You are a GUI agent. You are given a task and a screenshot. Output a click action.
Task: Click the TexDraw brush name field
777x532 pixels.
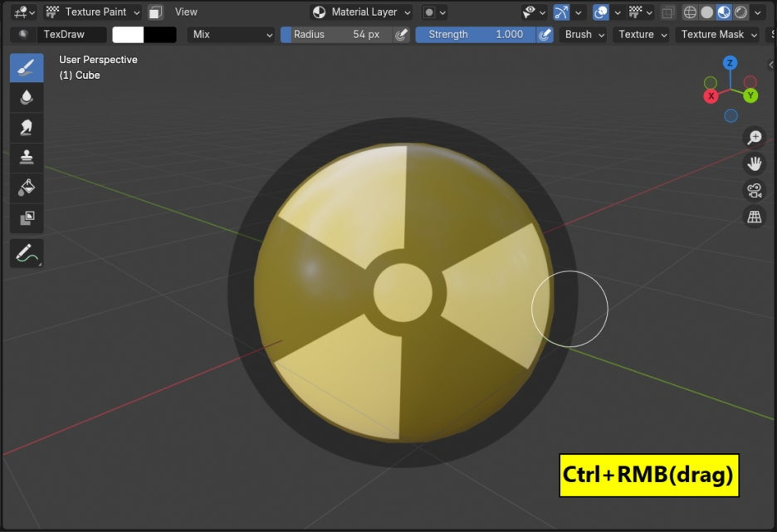72,34
